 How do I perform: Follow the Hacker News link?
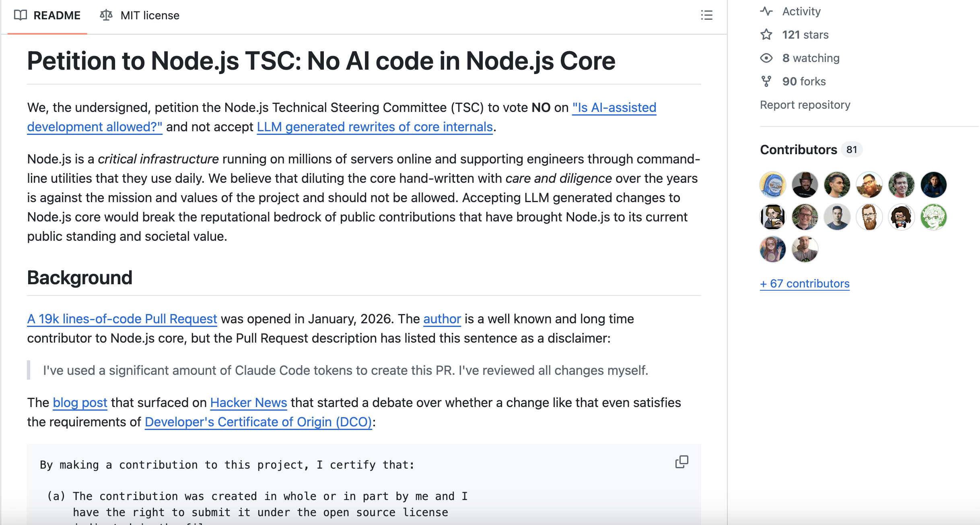[x=248, y=403]
